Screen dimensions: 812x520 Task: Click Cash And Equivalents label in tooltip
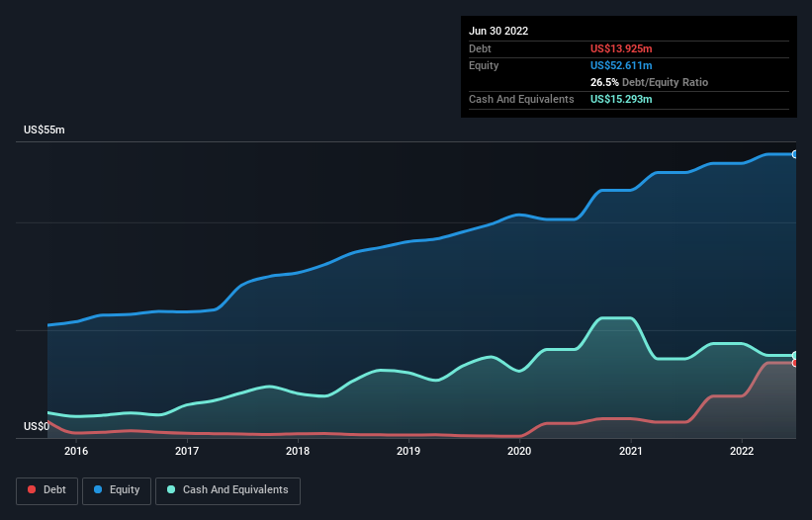point(521,99)
